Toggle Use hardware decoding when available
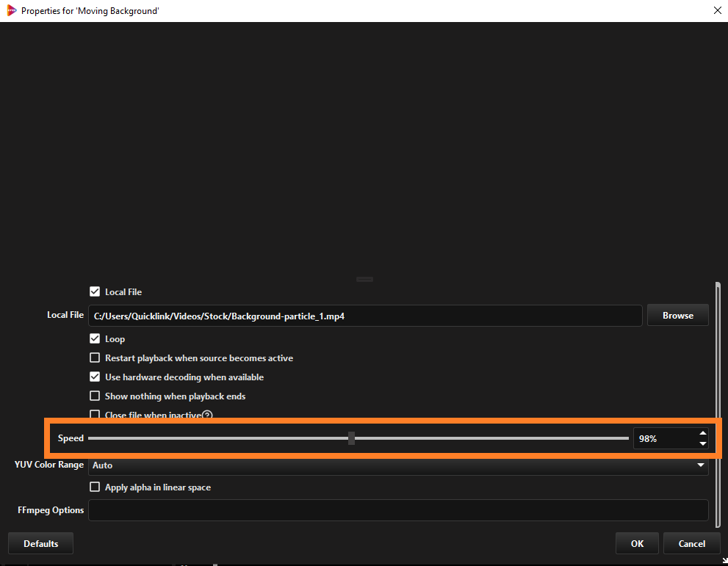Screen dimensions: 728x566 [x=95, y=377]
